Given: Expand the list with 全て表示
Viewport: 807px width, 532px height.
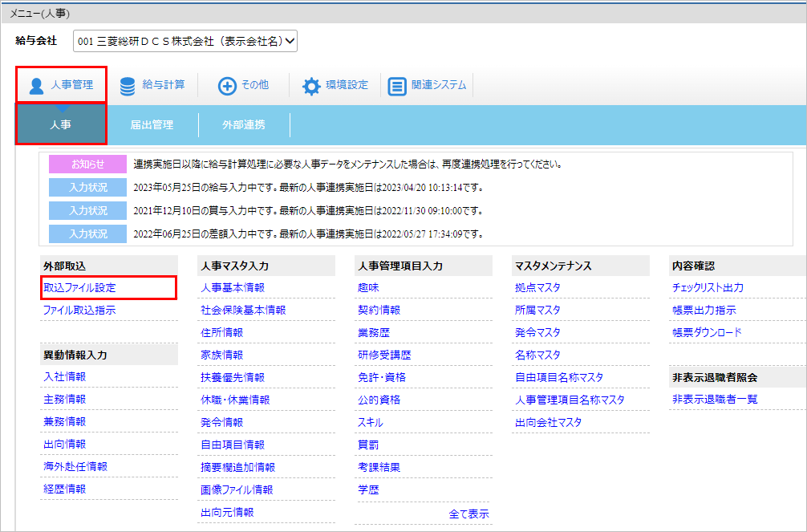Looking at the screenshot, I should pyautogui.click(x=468, y=514).
